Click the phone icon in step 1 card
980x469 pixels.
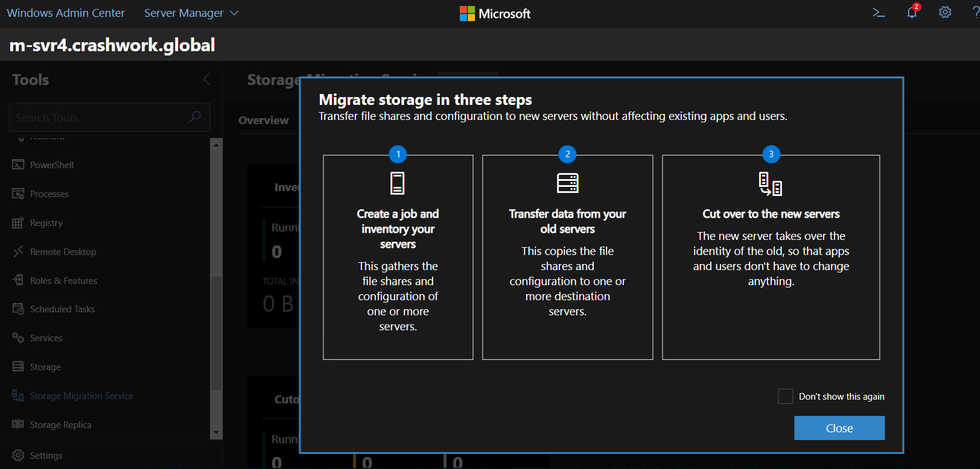pyautogui.click(x=398, y=183)
